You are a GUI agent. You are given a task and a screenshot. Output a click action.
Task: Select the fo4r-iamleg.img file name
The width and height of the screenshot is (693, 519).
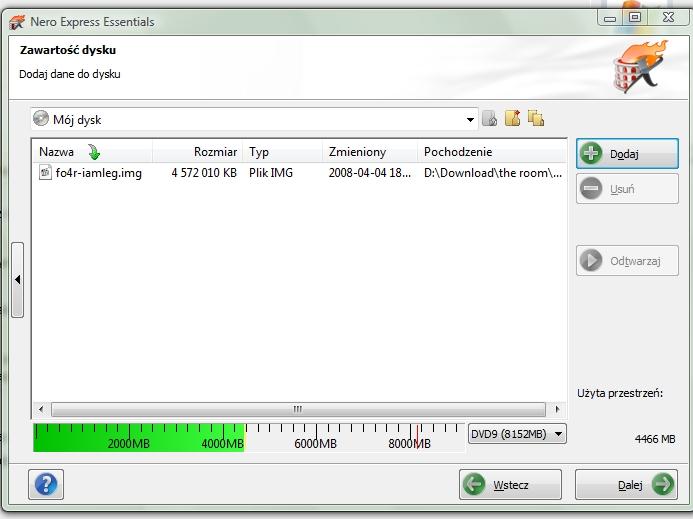[x=99, y=172]
